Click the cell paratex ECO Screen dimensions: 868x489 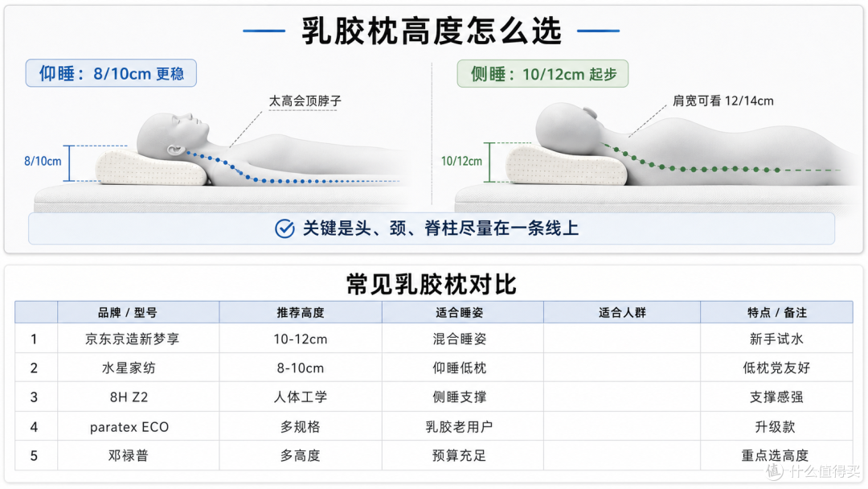[x=138, y=426]
